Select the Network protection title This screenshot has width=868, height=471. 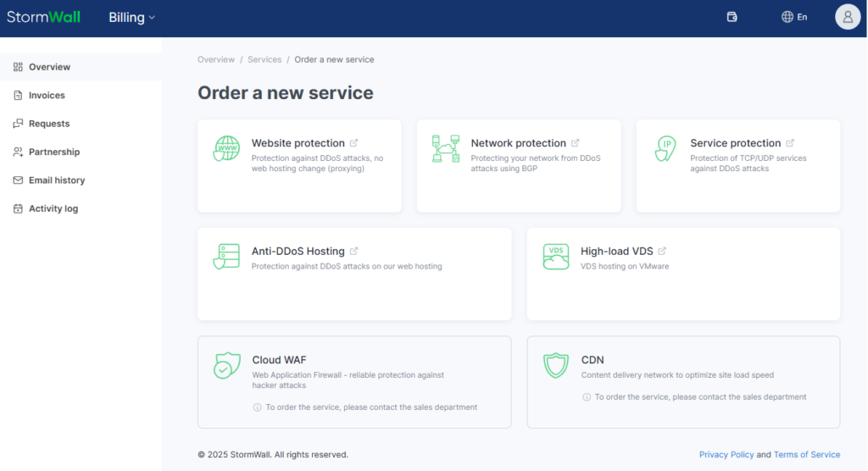(518, 143)
